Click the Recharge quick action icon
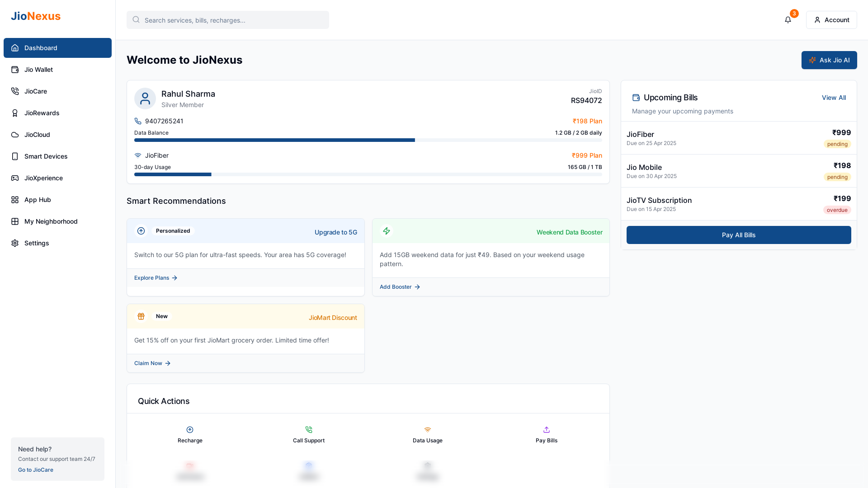Screen dimensions: 868x488 click(190, 430)
